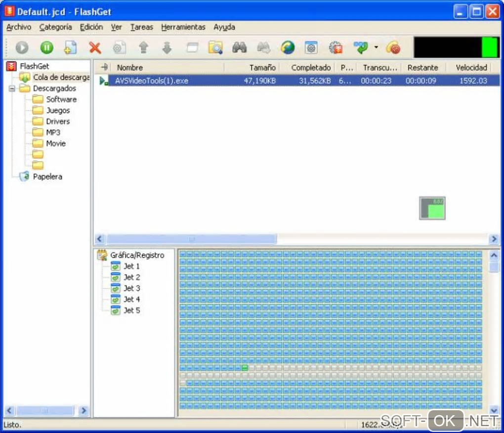Screen dimensions: 504x433
Task: Open download folder magnifier icon
Action: 215,47
